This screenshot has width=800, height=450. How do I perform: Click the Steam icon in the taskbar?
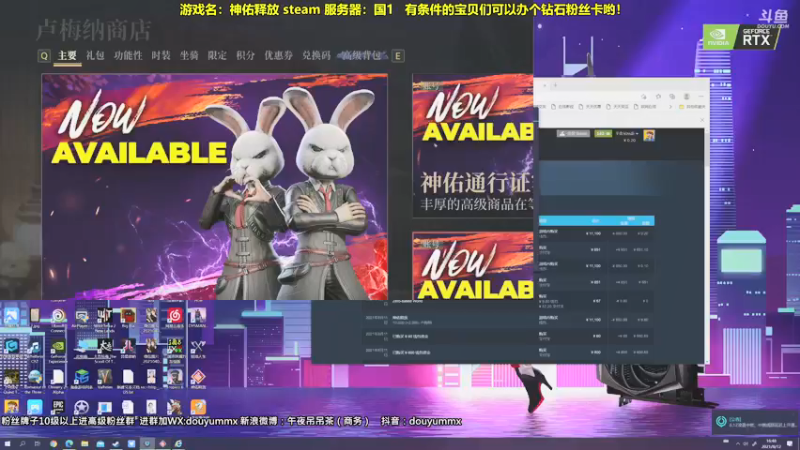(x=116, y=444)
